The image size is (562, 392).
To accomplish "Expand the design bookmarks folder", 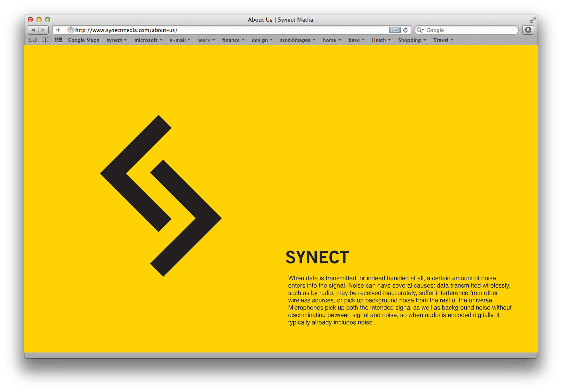I will pyautogui.click(x=262, y=40).
